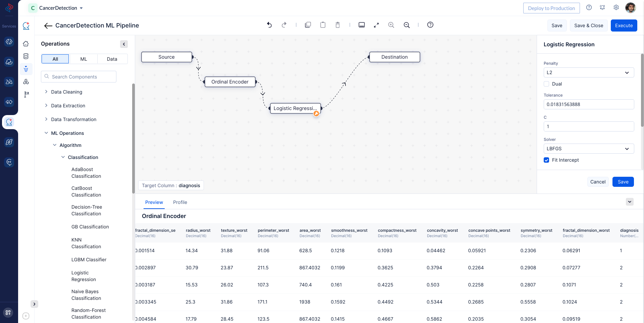The image size is (644, 323).
Task: Click the redo arrow in the pipeline toolbar
Action: 284,25
